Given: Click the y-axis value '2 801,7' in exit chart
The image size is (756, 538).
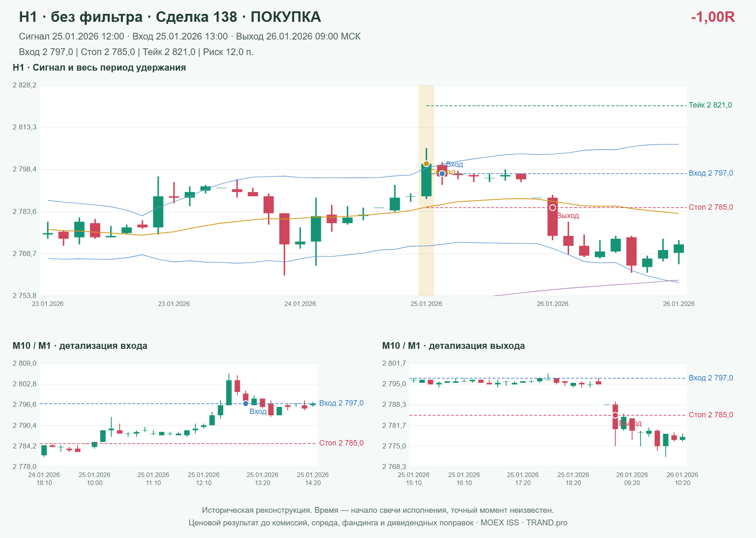Looking at the screenshot, I should (394, 364).
